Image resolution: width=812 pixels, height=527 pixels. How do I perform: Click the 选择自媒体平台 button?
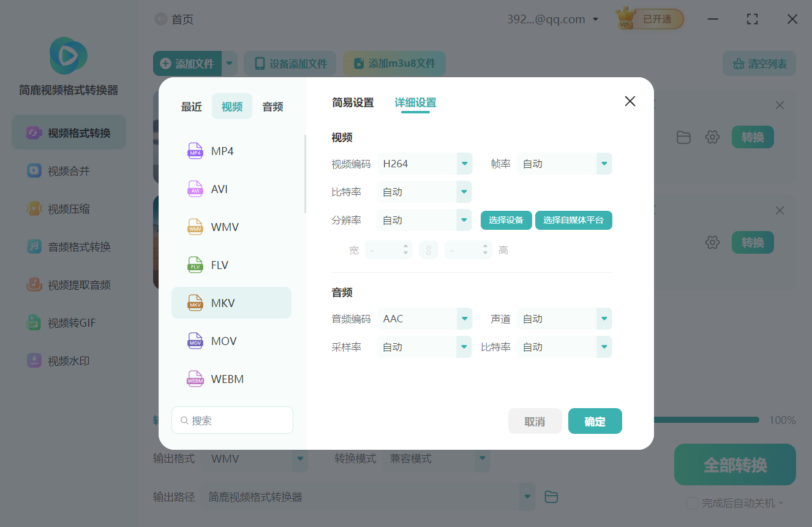(573, 219)
